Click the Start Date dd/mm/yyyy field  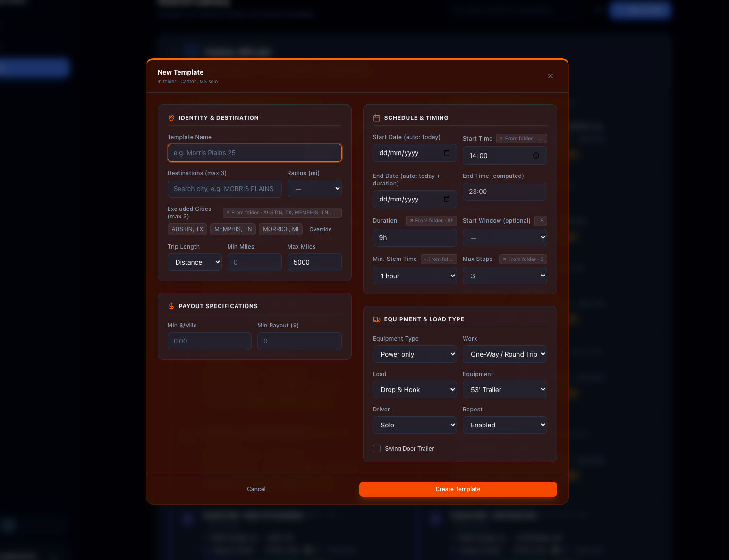(415, 153)
